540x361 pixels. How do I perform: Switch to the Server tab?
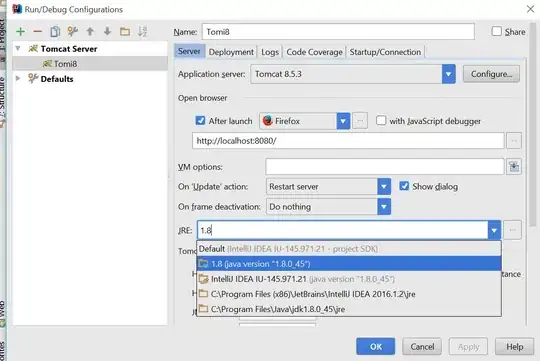click(x=189, y=51)
